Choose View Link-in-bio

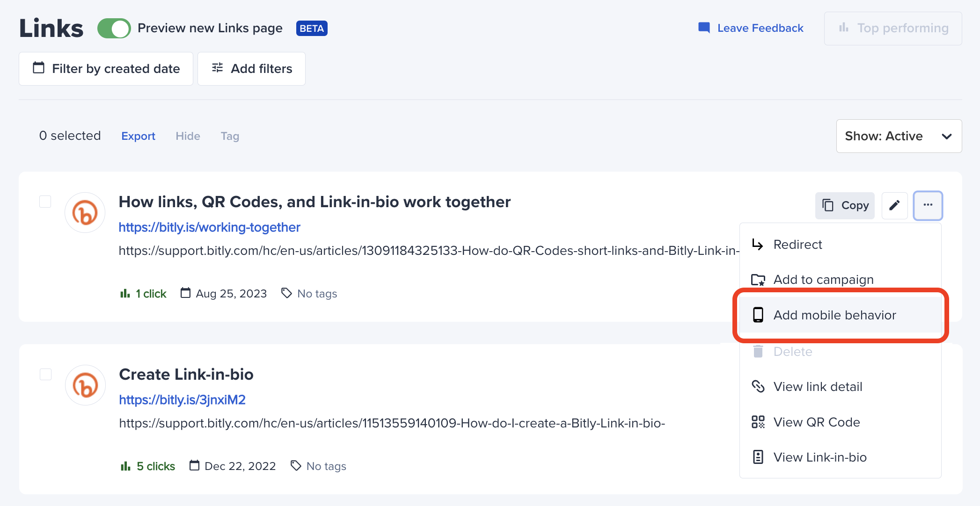click(x=841, y=457)
